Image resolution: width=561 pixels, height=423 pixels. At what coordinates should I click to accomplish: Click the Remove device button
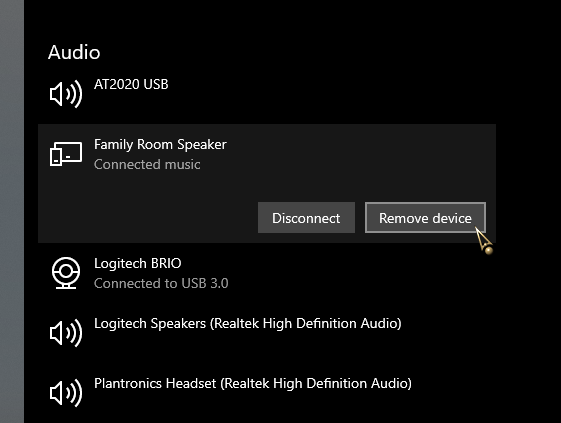pos(425,218)
